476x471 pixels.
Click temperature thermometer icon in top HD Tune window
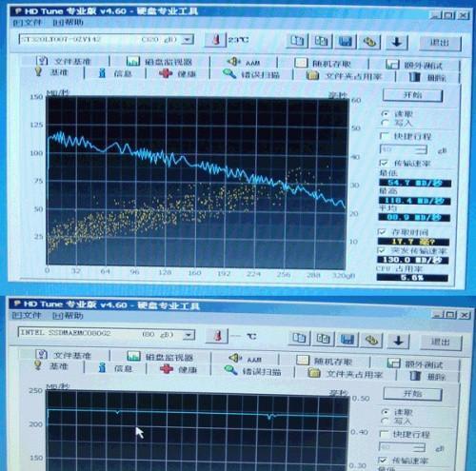[216, 40]
